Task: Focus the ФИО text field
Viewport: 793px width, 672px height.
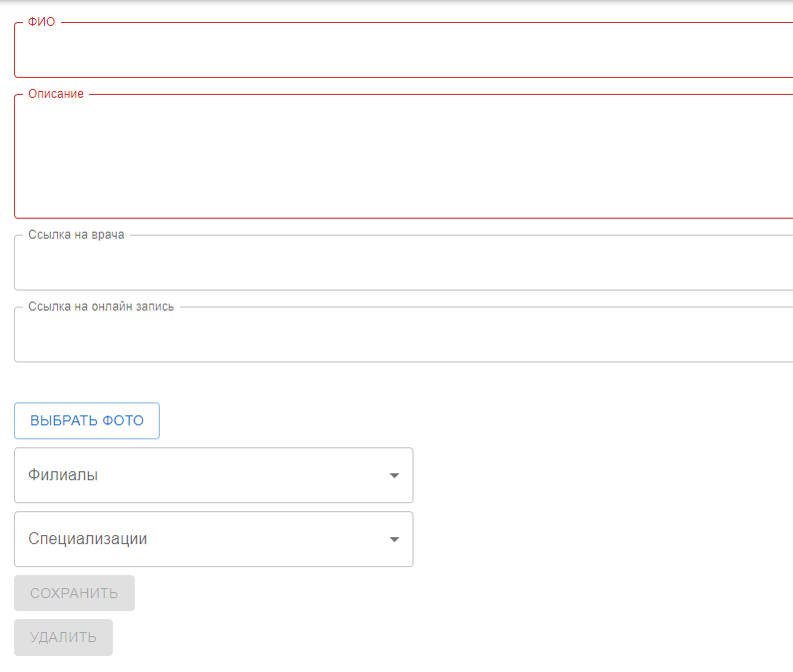Action: [x=403, y=50]
